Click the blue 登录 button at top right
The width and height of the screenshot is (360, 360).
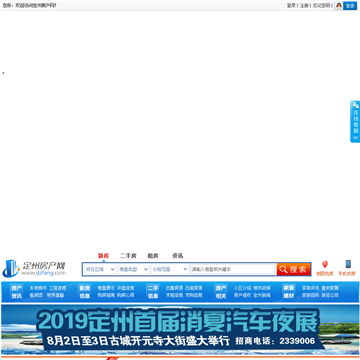point(350,6)
